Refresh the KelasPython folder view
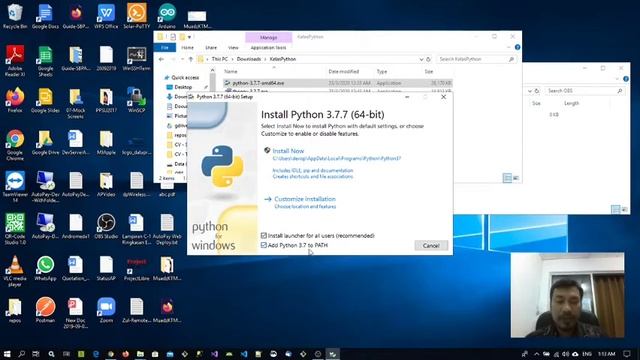 click(429, 59)
